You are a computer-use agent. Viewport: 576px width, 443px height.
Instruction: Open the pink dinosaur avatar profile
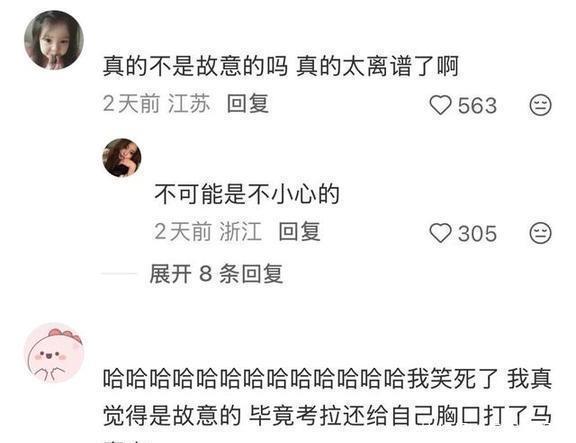point(54,353)
